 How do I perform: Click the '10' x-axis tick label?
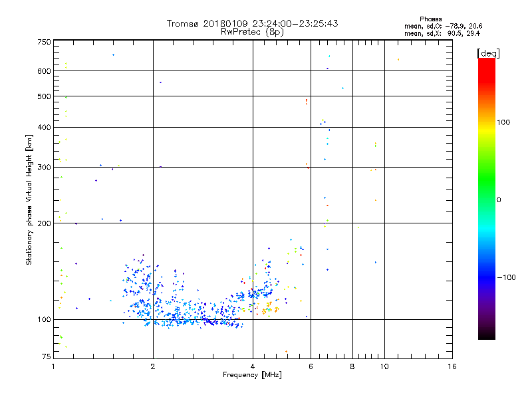click(384, 366)
